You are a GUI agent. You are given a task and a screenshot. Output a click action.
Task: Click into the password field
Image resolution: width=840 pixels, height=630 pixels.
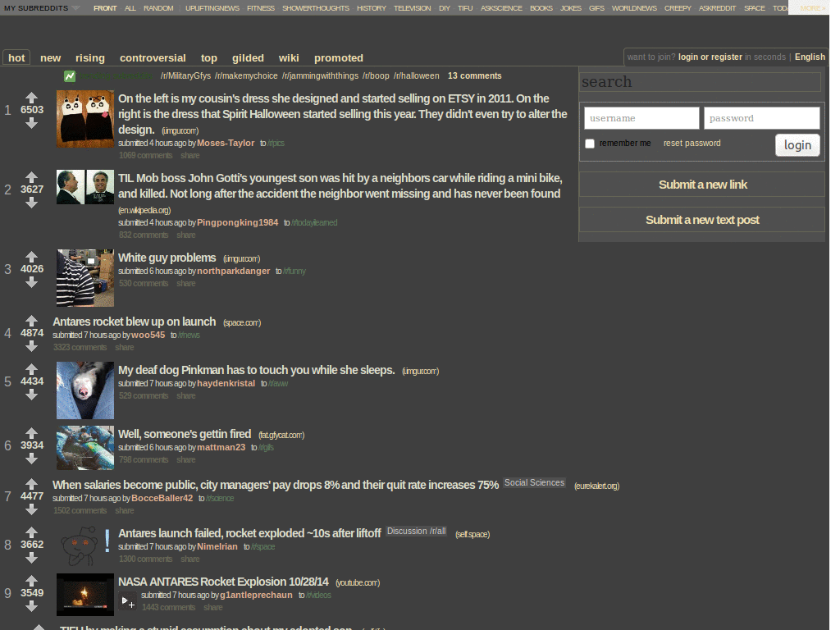761,118
